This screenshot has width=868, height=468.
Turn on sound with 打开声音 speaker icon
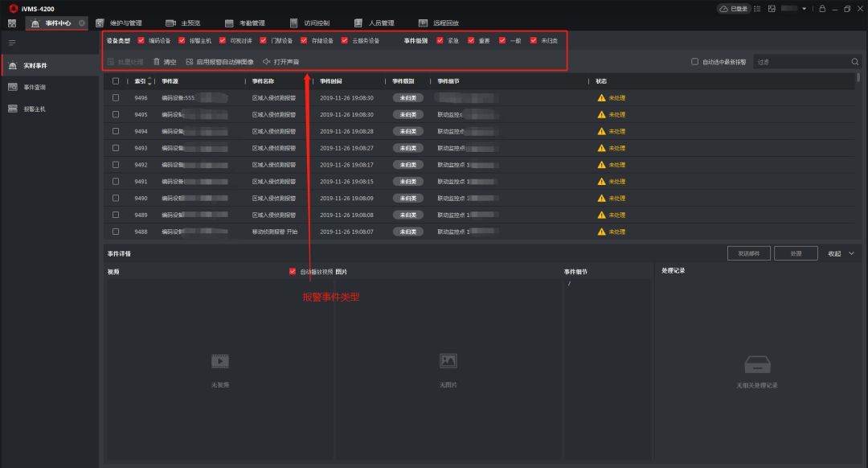pos(266,62)
